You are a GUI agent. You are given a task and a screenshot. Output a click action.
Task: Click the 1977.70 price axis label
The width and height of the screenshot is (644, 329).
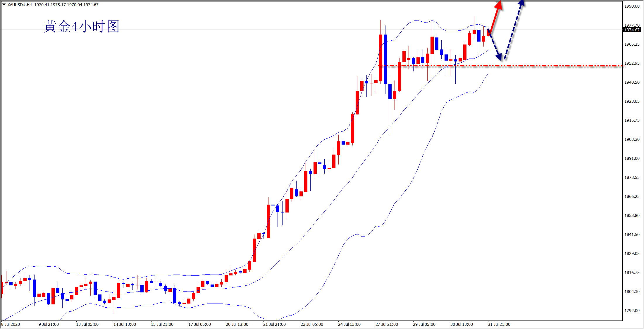632,25
